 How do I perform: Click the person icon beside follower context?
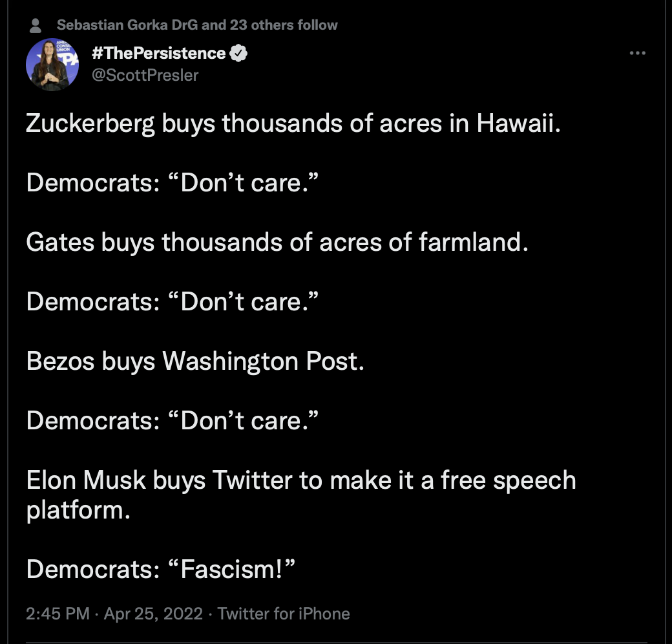pyautogui.click(x=36, y=26)
